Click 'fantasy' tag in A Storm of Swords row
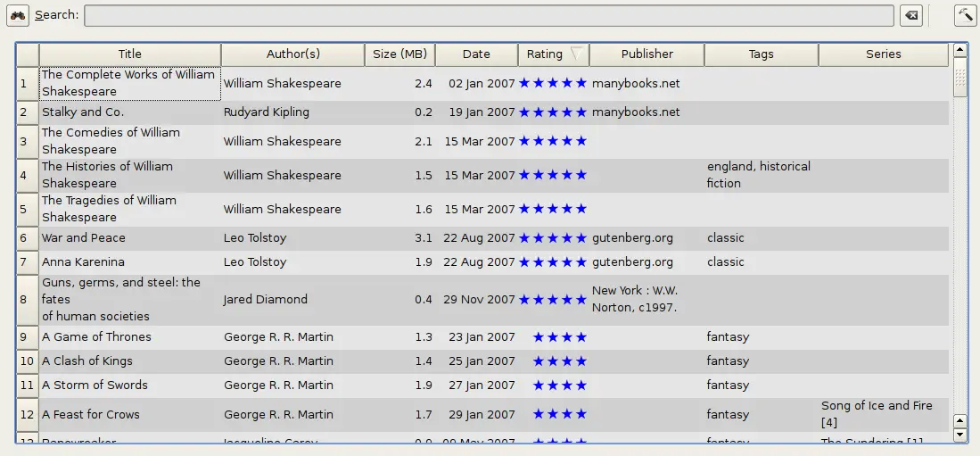The width and height of the screenshot is (980, 456). 728,386
